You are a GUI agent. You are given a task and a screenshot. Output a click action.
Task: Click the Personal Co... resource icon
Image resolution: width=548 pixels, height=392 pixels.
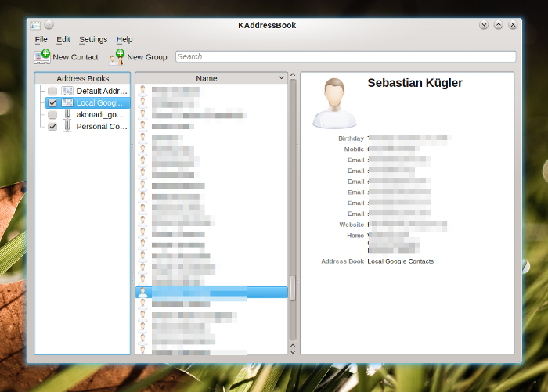[67, 127]
